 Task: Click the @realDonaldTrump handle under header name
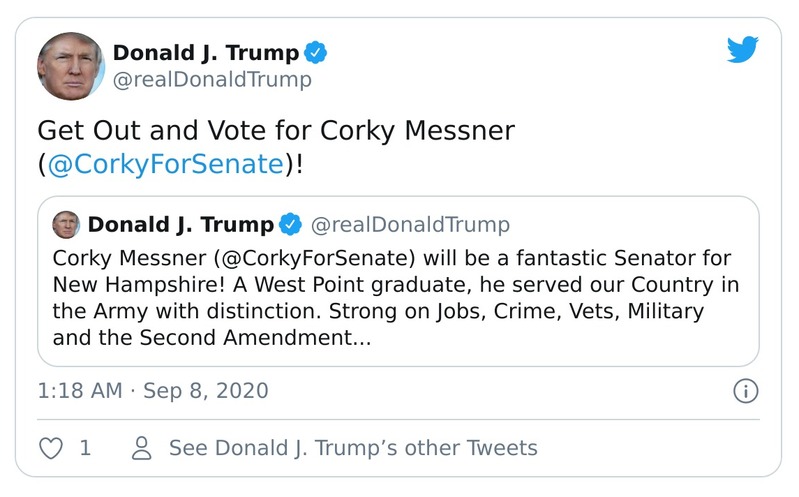point(212,80)
